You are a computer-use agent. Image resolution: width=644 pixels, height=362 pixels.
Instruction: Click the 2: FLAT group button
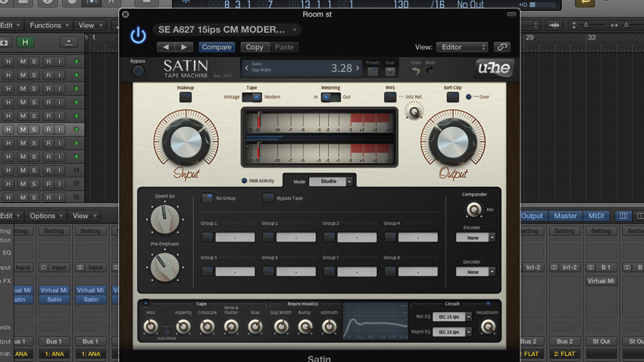point(564,354)
